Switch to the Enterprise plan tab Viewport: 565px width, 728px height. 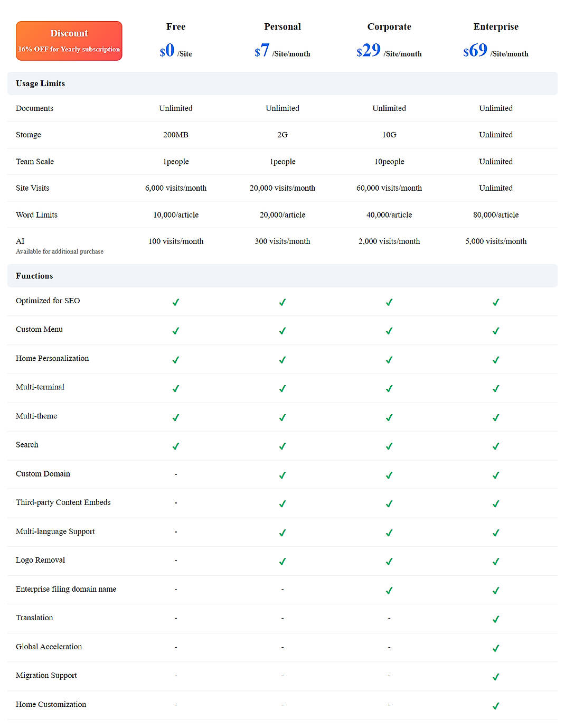[x=495, y=26]
